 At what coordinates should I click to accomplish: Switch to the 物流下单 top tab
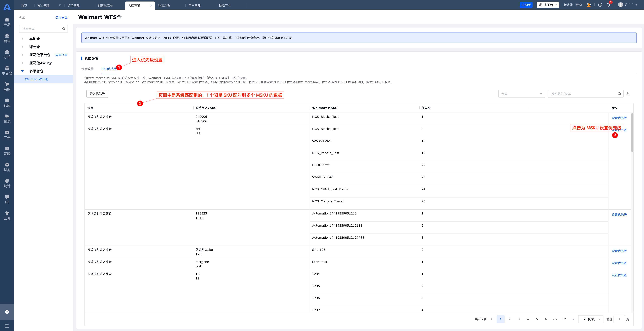tap(225, 6)
